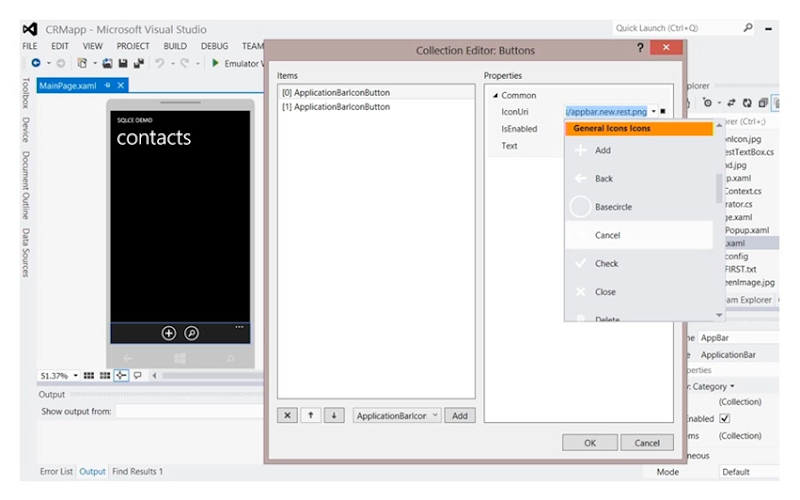800x500 pixels.
Task: Switch to the Find Results 1 tab
Action: pyautogui.click(x=137, y=471)
